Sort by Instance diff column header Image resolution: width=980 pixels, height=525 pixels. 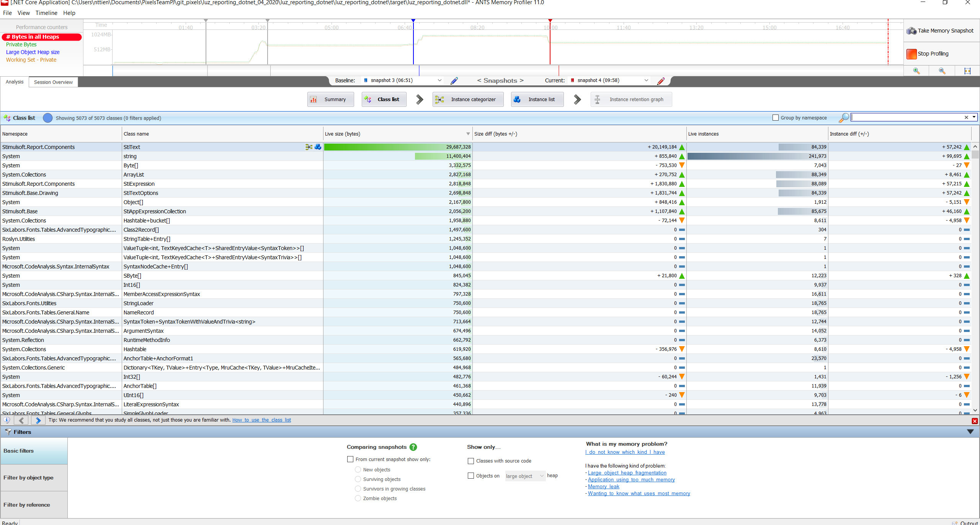click(900, 134)
